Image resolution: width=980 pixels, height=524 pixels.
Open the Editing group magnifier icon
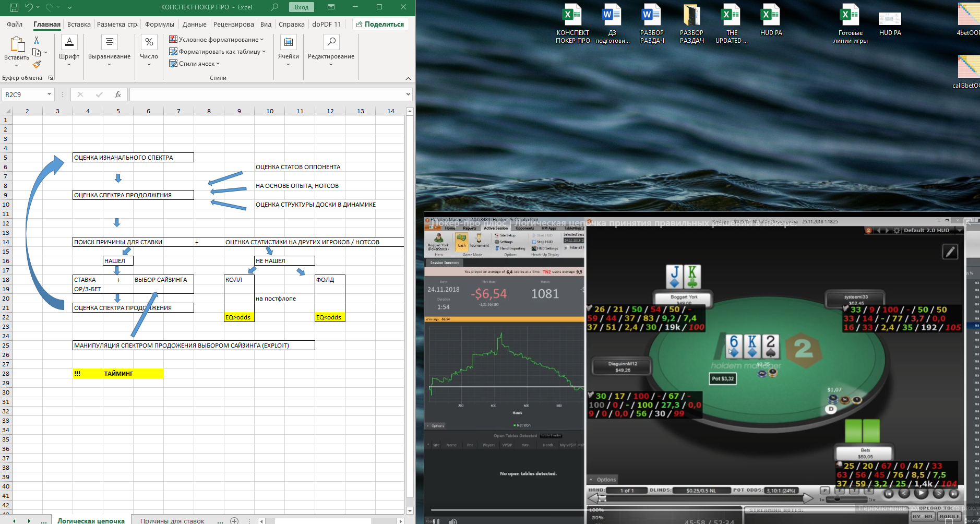[331, 42]
